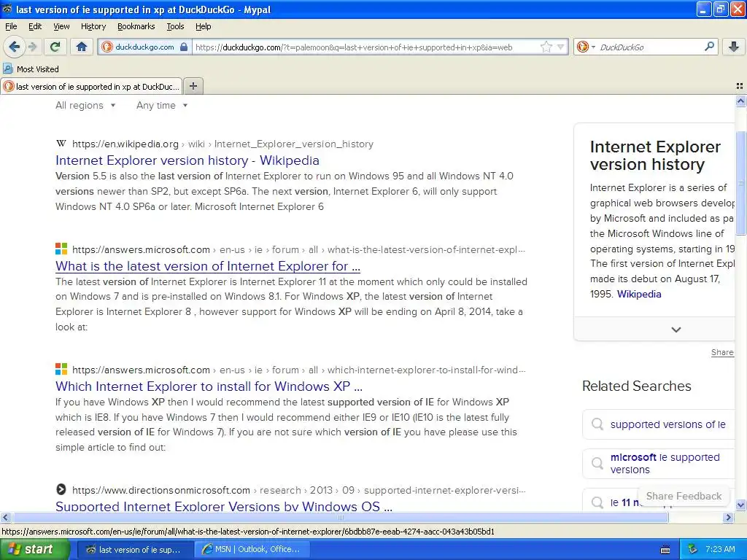This screenshot has width=747, height=560.
Task: Open the Edit menu
Action: [x=35, y=26]
